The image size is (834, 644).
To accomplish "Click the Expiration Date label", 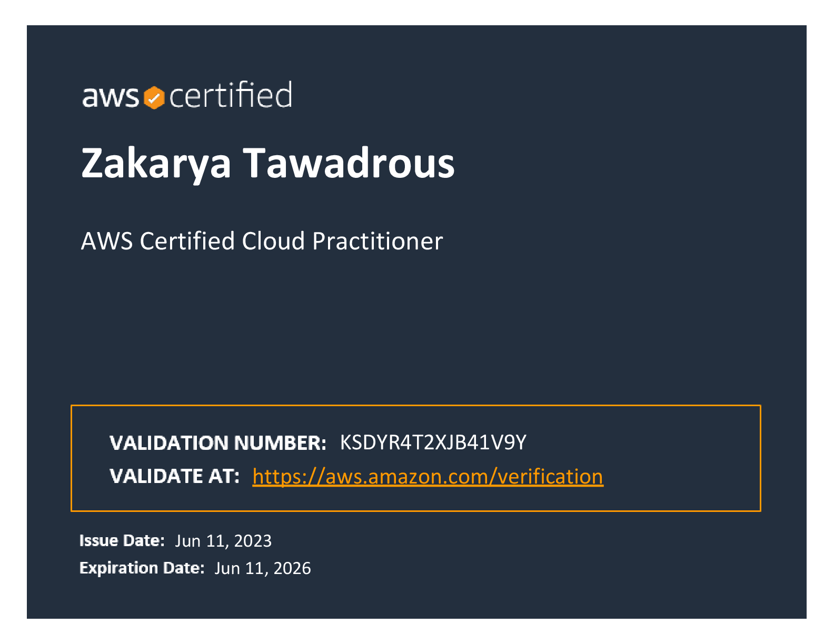I will [142, 568].
